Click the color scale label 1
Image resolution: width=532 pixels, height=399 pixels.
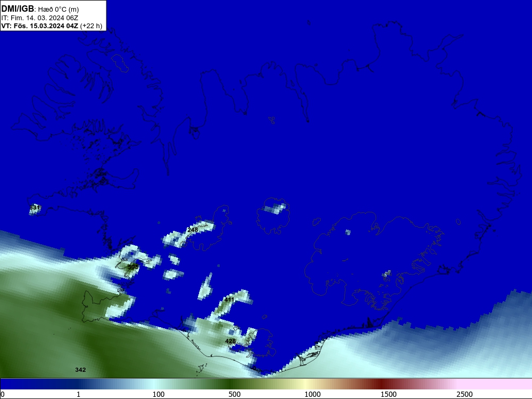pos(78,394)
